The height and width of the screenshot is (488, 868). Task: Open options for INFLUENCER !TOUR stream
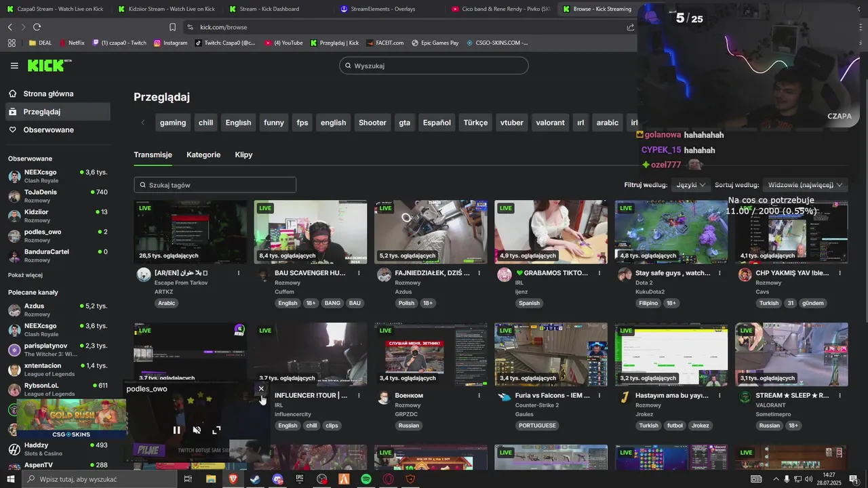(x=359, y=395)
